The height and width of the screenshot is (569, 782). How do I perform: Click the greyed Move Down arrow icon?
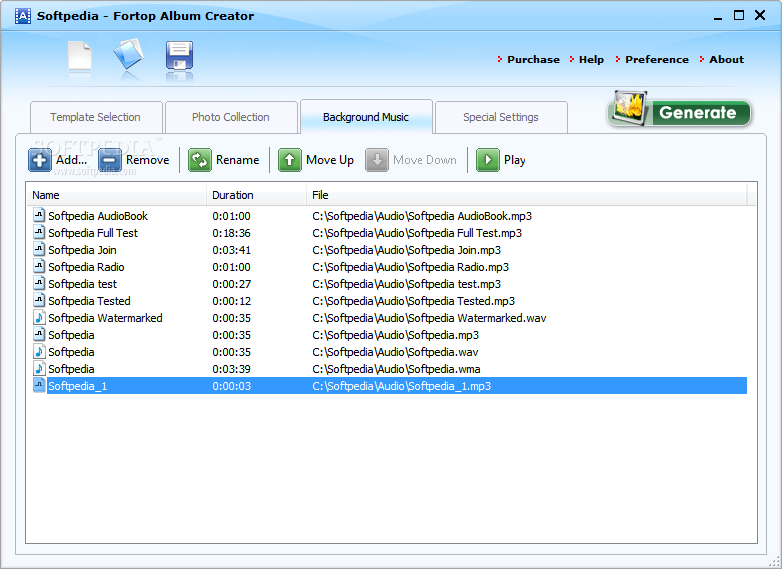[x=377, y=160]
